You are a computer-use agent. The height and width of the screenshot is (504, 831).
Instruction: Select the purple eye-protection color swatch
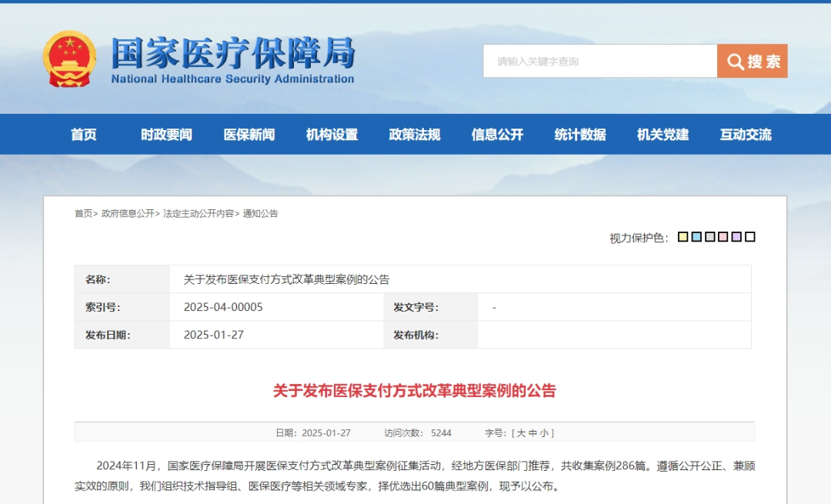tap(736, 237)
